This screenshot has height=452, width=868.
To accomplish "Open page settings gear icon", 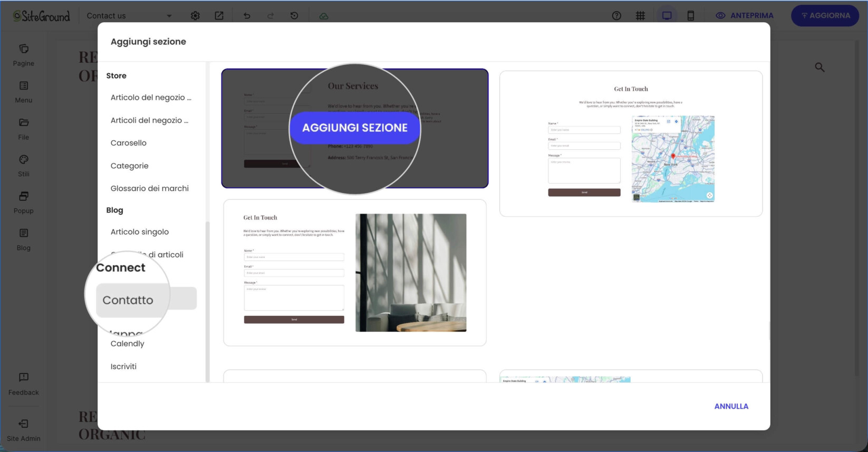I will coord(195,16).
